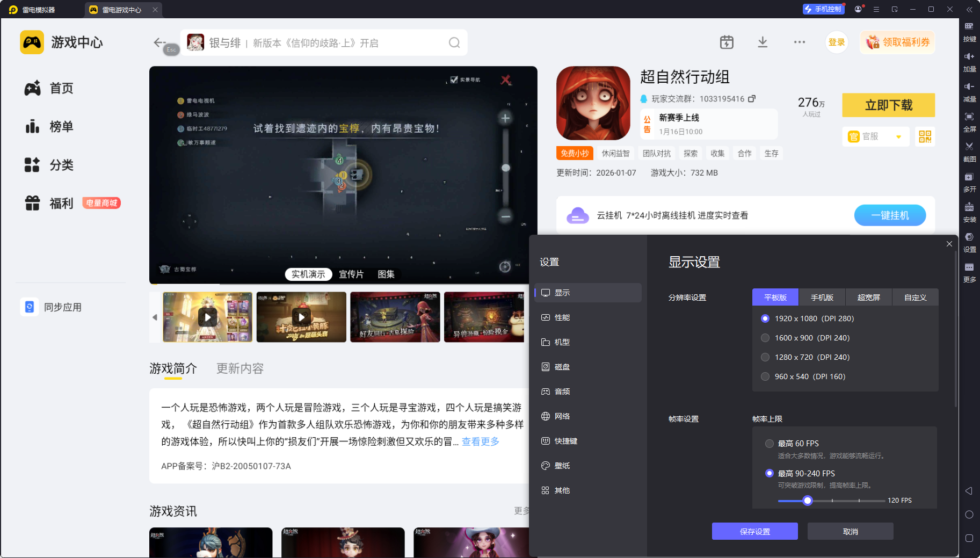Select 1920 x 1080 (DPI 280) resolution

click(x=765, y=318)
